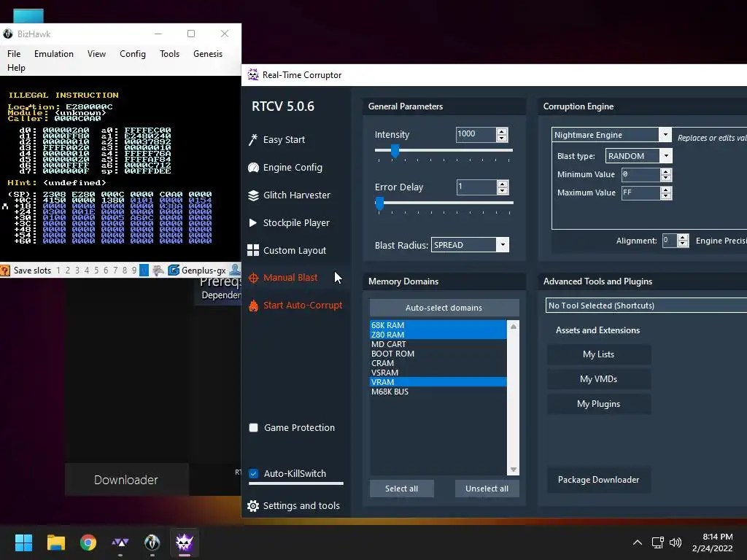The width and height of the screenshot is (747, 560).
Task: Open File Explorer from taskbar
Action: click(55, 542)
